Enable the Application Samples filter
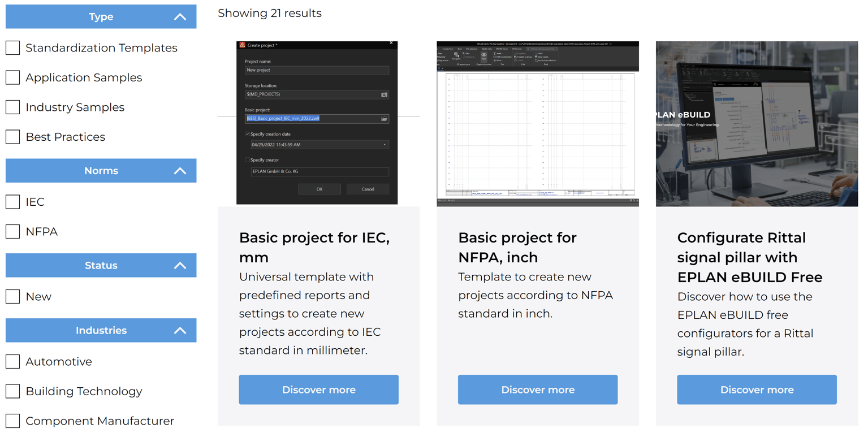This screenshot has height=437, width=868. (x=13, y=77)
